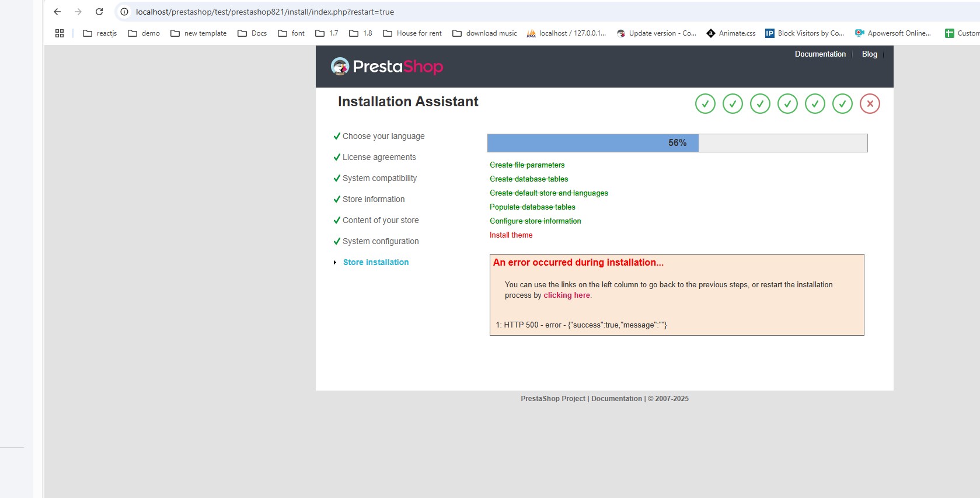Open the localhost phpMyAdmin bookmark

pyautogui.click(x=566, y=33)
